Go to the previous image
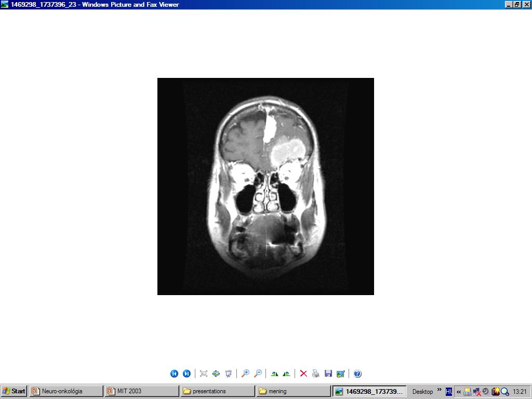Image resolution: width=532 pixels, height=399 pixels. click(174, 374)
